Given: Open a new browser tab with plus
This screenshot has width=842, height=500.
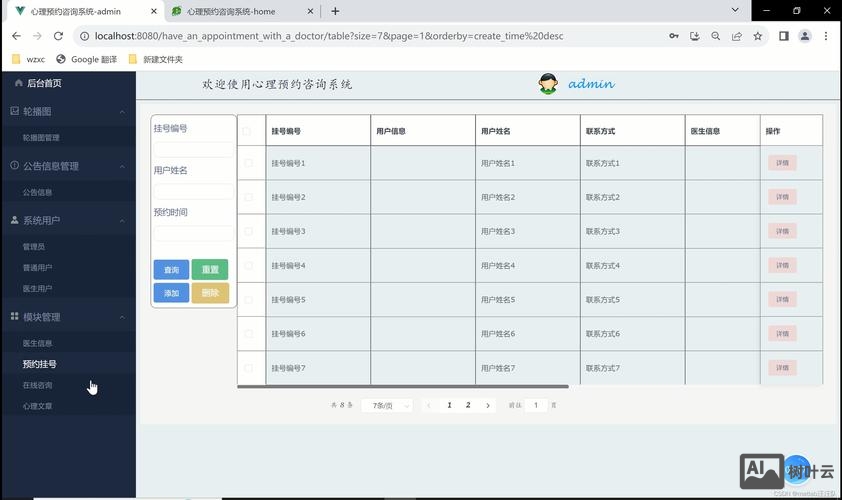Looking at the screenshot, I should point(335,11).
